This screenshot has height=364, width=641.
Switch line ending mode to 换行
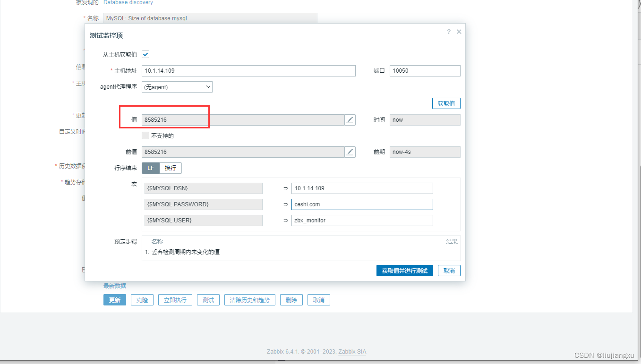pos(170,168)
